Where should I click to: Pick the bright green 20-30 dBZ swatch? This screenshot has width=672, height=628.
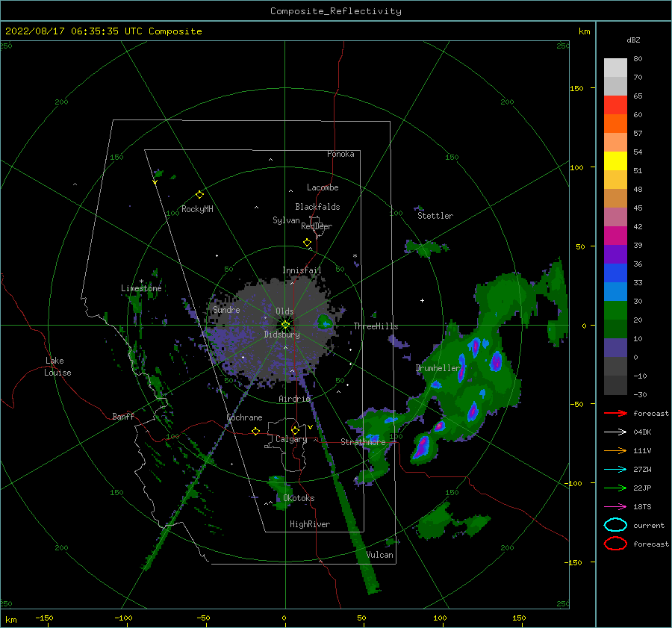tap(615, 311)
